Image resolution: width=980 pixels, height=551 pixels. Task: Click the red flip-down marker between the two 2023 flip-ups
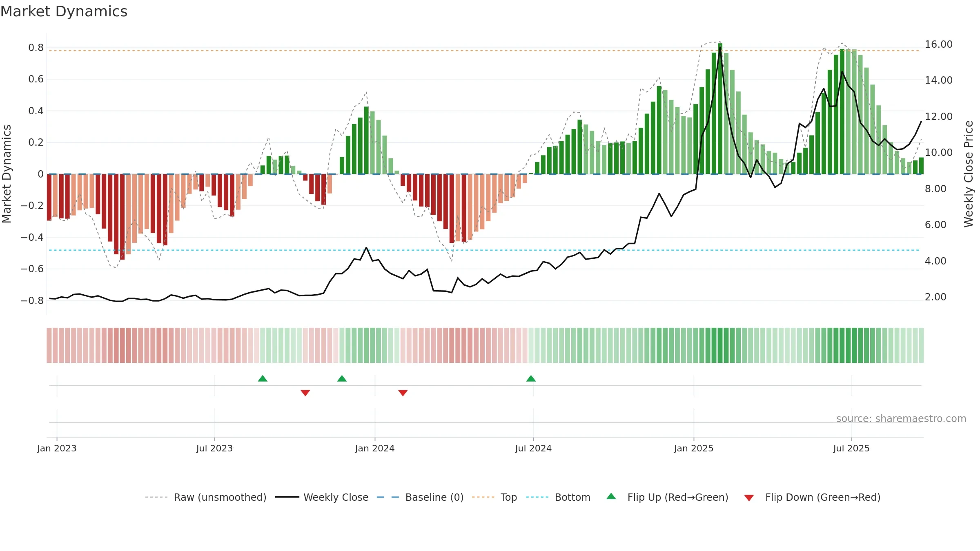click(x=305, y=393)
